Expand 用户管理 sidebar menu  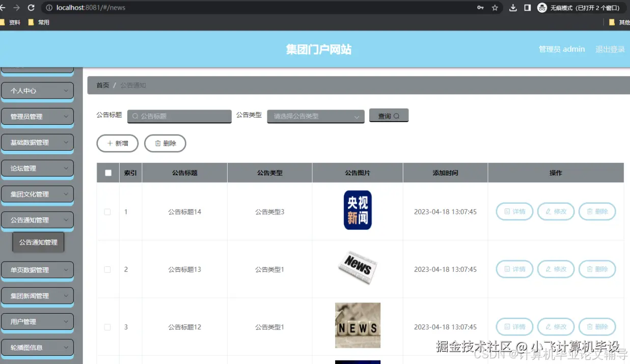point(38,322)
